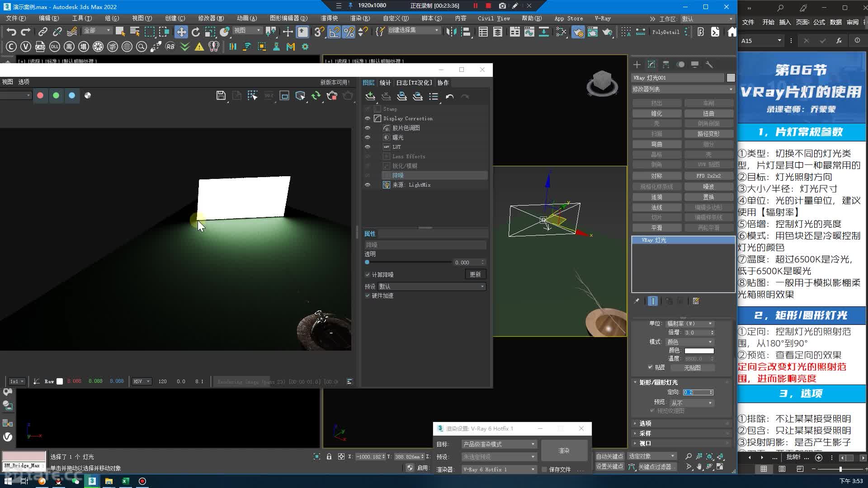Click the 无贴图 map button
This screenshot has width=868, height=488.
coord(692,368)
